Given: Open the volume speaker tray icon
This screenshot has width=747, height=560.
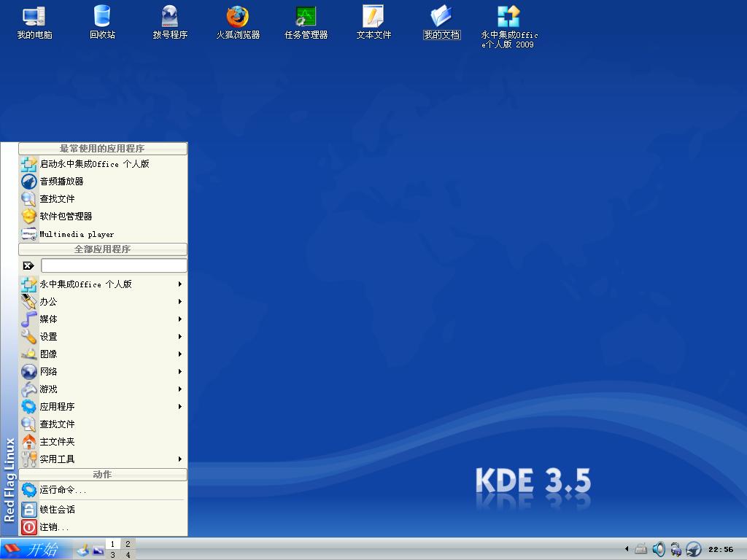Looking at the screenshot, I should point(659,550).
